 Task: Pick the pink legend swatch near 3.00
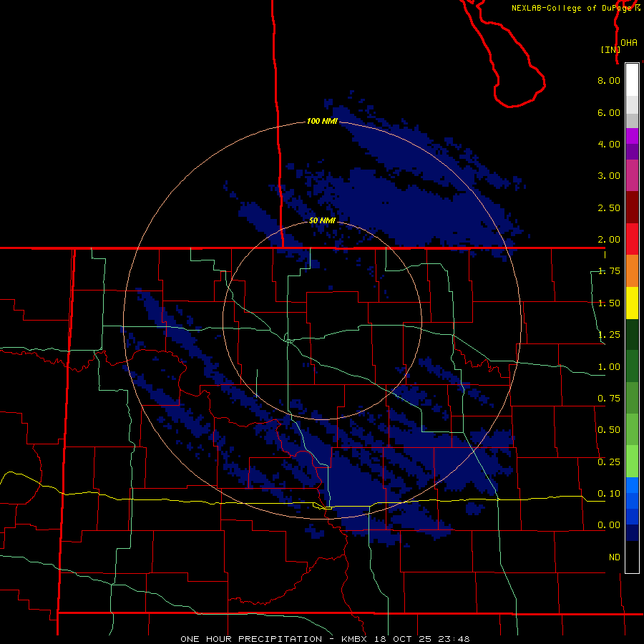coord(632,175)
